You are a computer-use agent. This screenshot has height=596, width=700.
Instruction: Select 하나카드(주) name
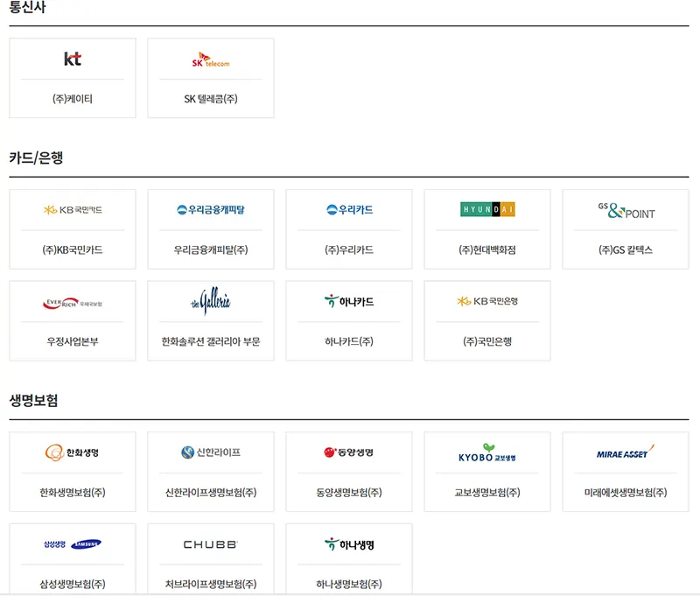pos(349,341)
